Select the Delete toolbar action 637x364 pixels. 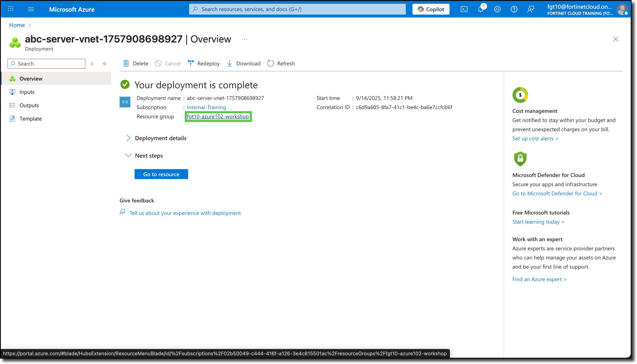(135, 63)
